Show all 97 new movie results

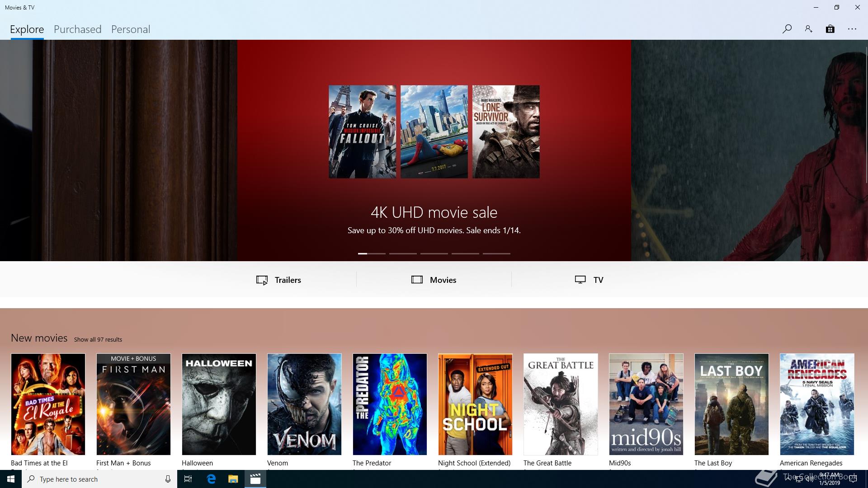click(98, 339)
